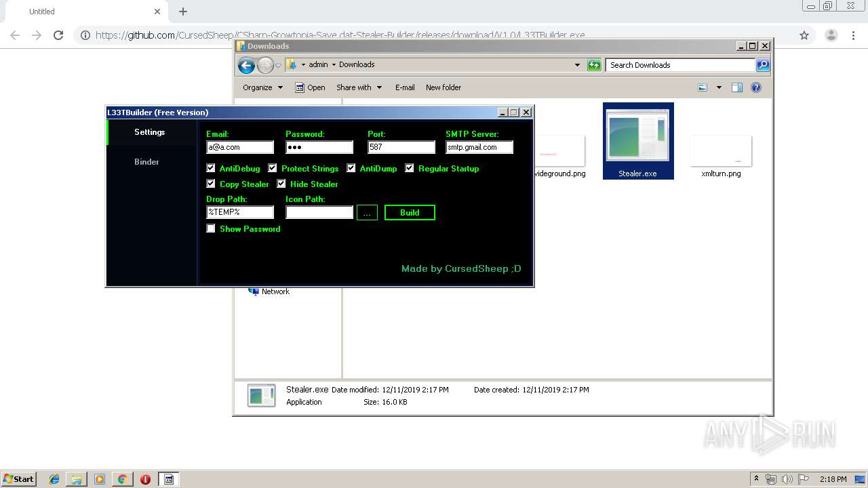Switch to the Binder tab
This screenshot has width=868, height=488.
tap(147, 162)
